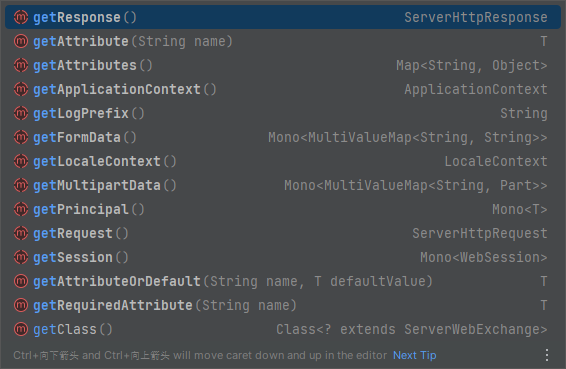Click the method icon beside getResponse()
566x369 pixels.
coord(21,17)
